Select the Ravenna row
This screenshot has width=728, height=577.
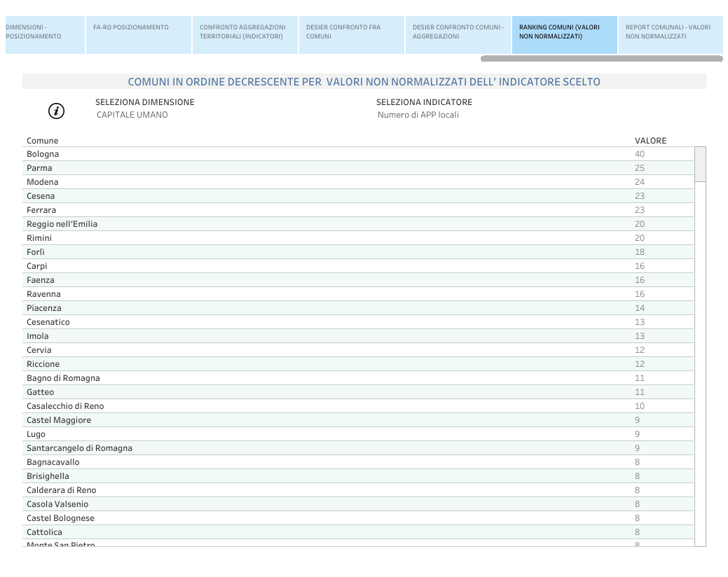point(358,294)
